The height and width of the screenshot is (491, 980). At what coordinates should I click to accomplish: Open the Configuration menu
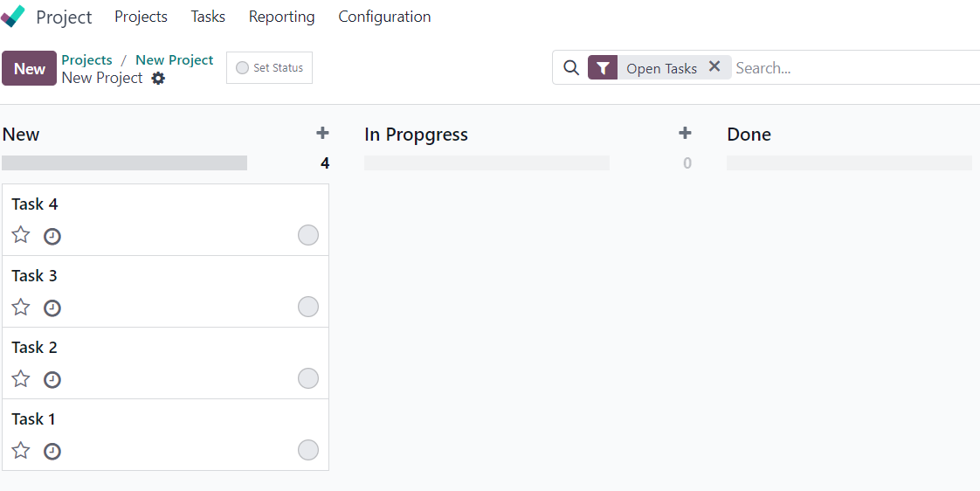[x=384, y=17]
